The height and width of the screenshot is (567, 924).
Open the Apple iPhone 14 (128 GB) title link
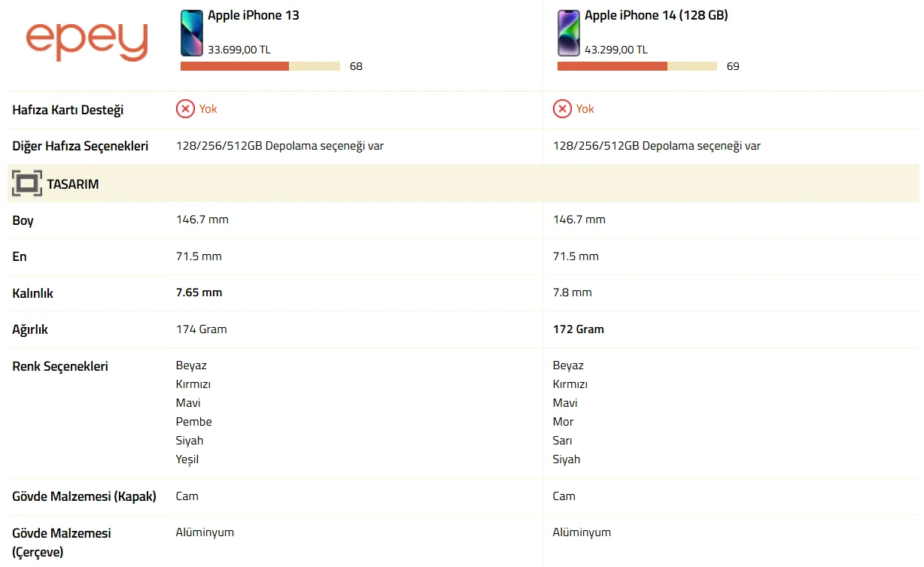(656, 15)
